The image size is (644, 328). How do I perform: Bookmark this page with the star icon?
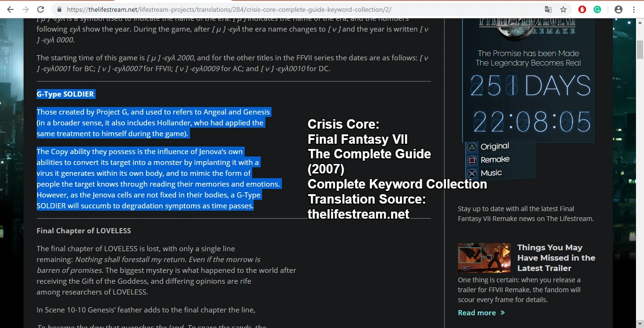pyautogui.click(x=563, y=9)
